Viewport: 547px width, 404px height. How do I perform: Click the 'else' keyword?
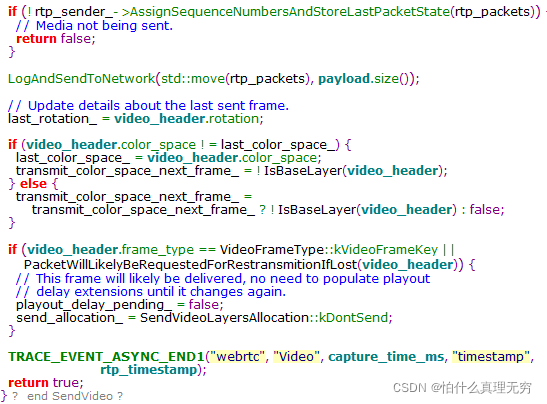pyautogui.click(x=33, y=184)
